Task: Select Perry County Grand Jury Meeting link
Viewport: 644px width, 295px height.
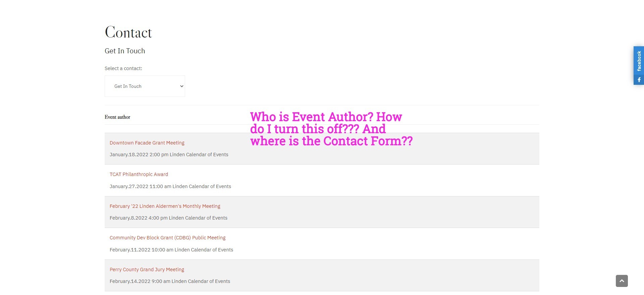Action: click(147, 270)
